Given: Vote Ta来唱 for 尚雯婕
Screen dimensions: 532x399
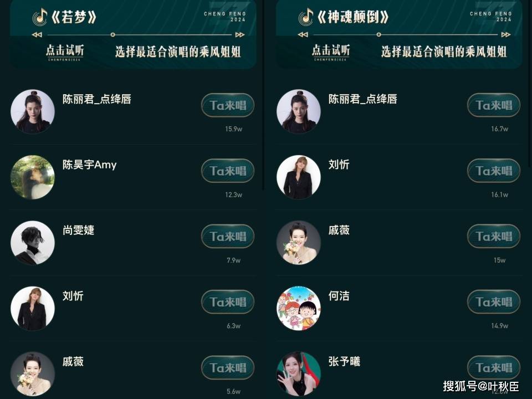Looking at the screenshot, I should coord(228,236).
